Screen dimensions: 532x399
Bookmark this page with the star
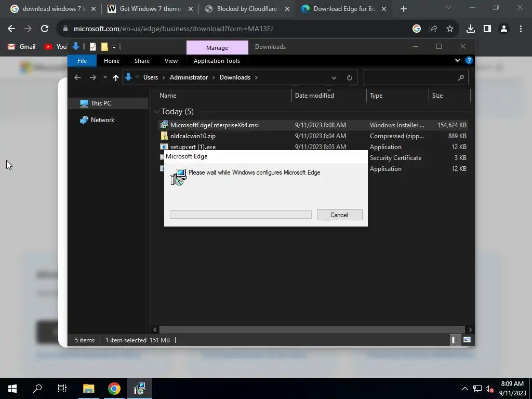[450, 29]
